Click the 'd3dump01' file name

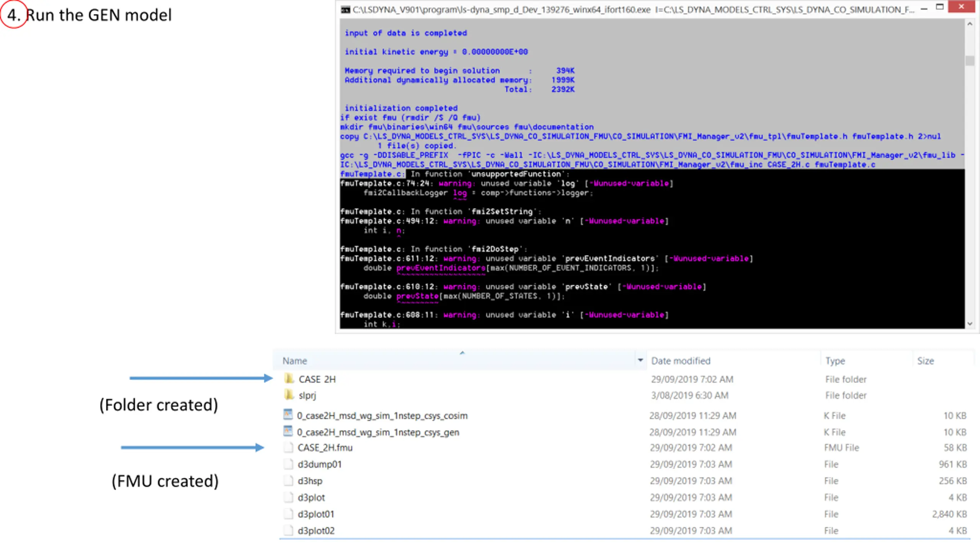point(320,464)
